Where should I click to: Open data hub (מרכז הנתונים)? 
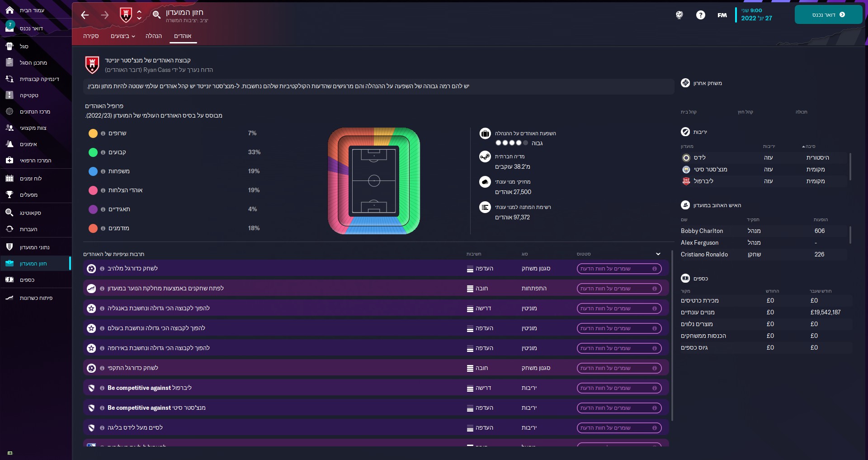coord(36,111)
